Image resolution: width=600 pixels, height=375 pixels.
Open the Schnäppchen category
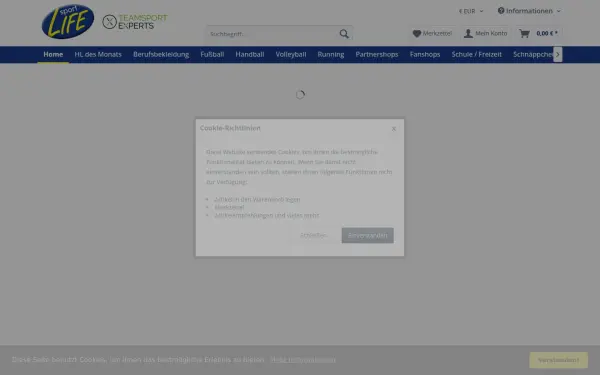tap(532, 54)
